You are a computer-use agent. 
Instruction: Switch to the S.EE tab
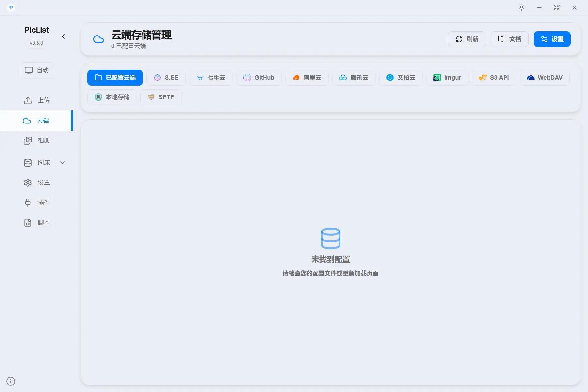pyautogui.click(x=166, y=78)
